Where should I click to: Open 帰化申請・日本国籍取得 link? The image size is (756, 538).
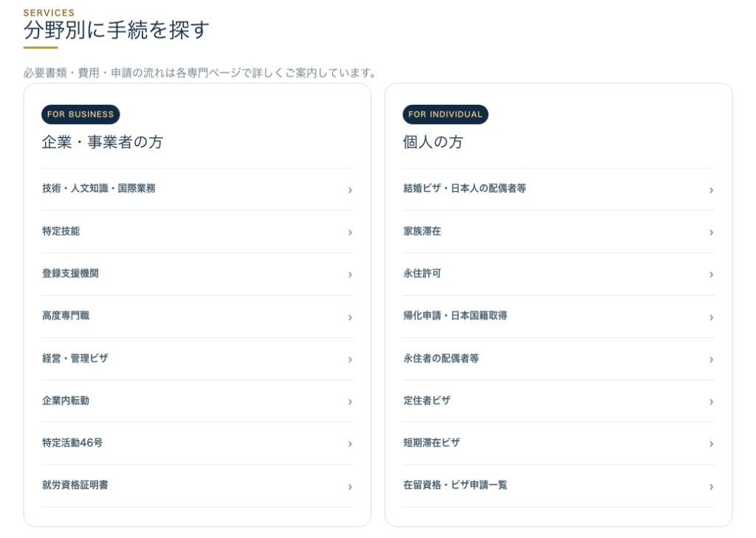[558, 317]
